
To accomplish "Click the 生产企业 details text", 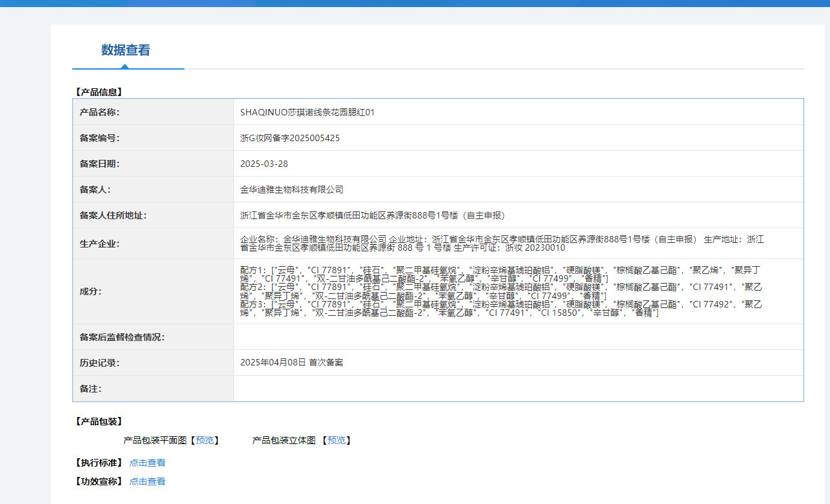I will (502, 243).
